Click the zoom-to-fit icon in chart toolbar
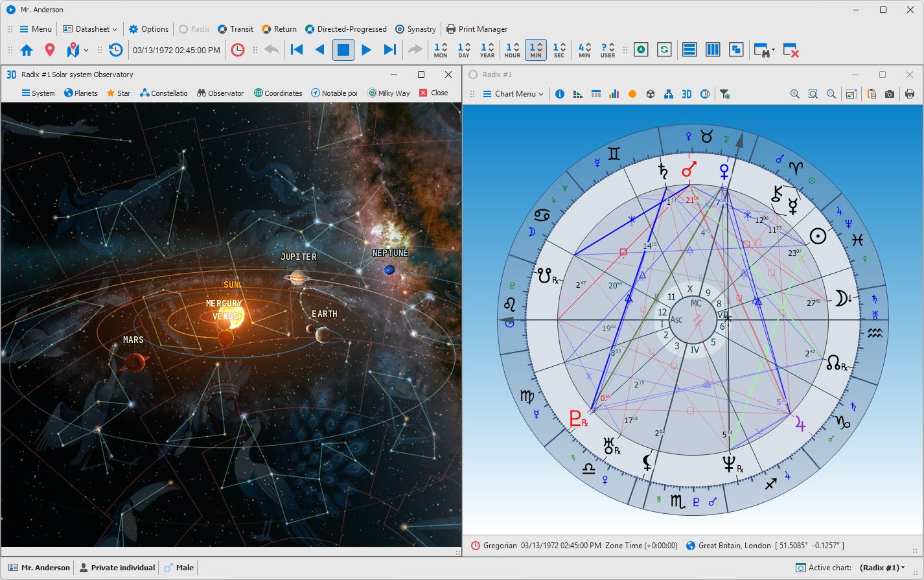 (x=813, y=94)
